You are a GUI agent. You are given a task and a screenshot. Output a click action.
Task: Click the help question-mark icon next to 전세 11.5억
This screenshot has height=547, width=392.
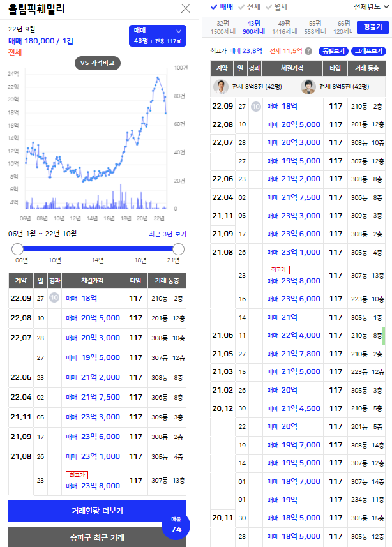click(x=308, y=51)
